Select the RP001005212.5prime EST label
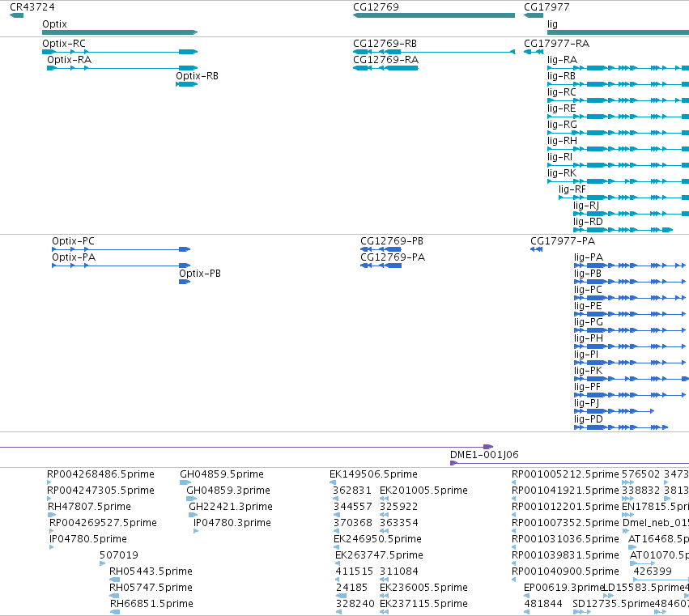This screenshot has height=616, width=689. tap(565, 474)
